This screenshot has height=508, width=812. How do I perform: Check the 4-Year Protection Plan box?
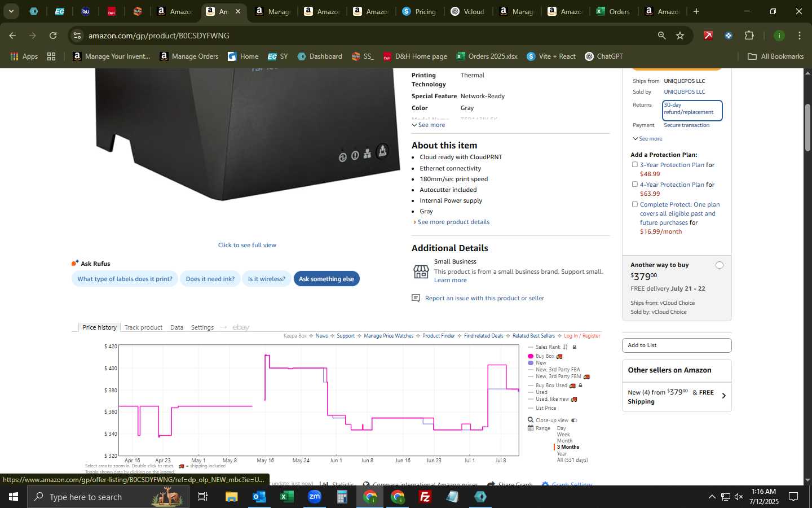pos(635,185)
